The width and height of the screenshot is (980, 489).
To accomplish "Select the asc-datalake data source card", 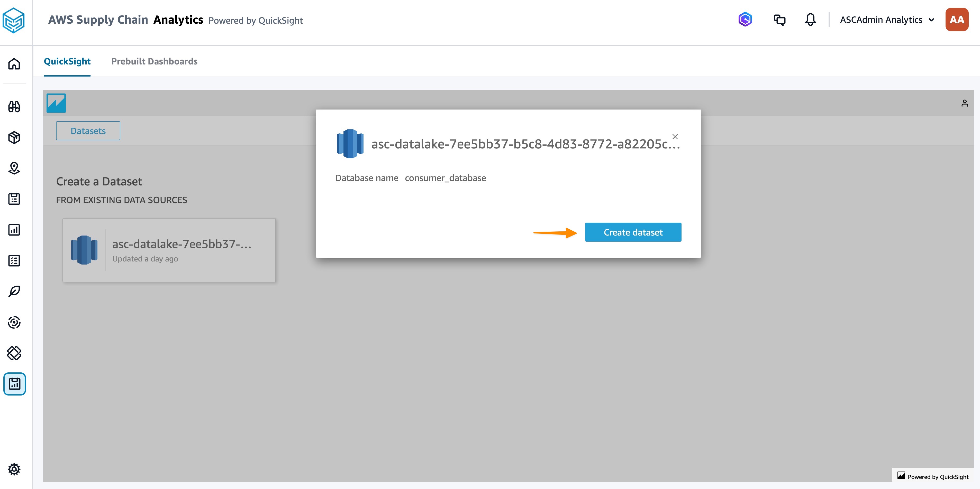I will pyautogui.click(x=169, y=250).
